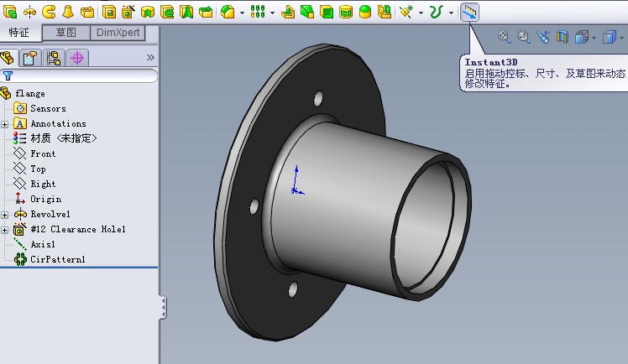
Task: Switch to the DimXpert tab
Action: point(118,33)
